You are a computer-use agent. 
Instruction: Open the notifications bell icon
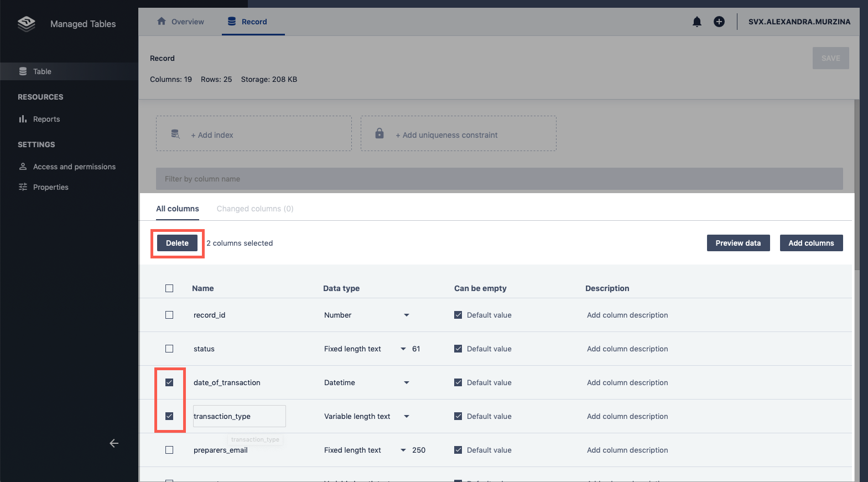[697, 22]
